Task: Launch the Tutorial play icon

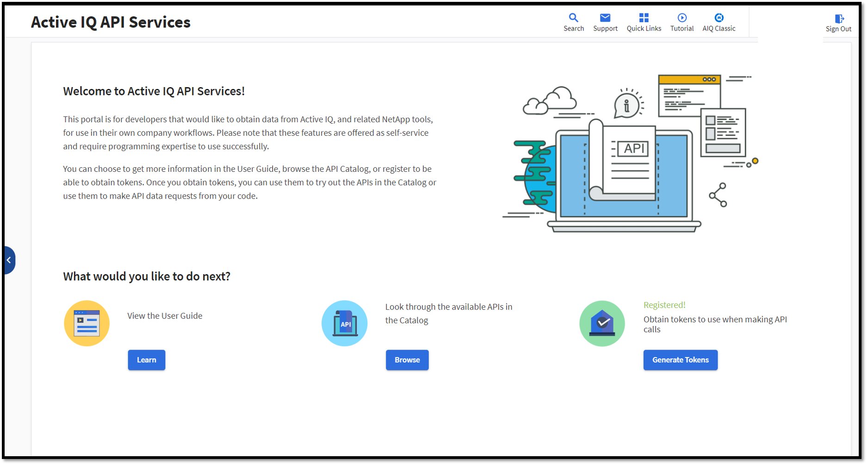Action: [682, 18]
